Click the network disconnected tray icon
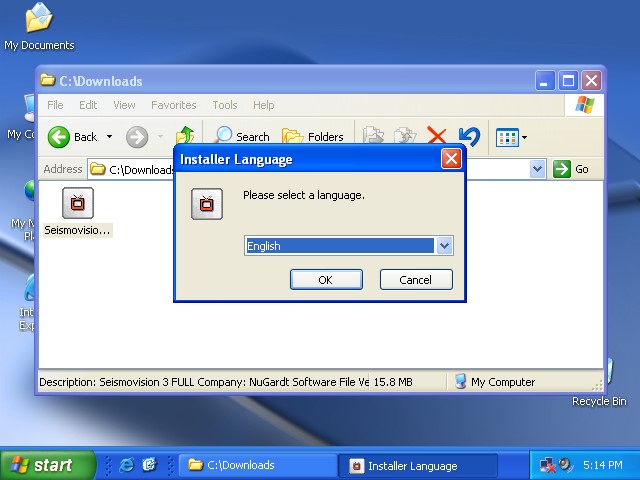 547,465
